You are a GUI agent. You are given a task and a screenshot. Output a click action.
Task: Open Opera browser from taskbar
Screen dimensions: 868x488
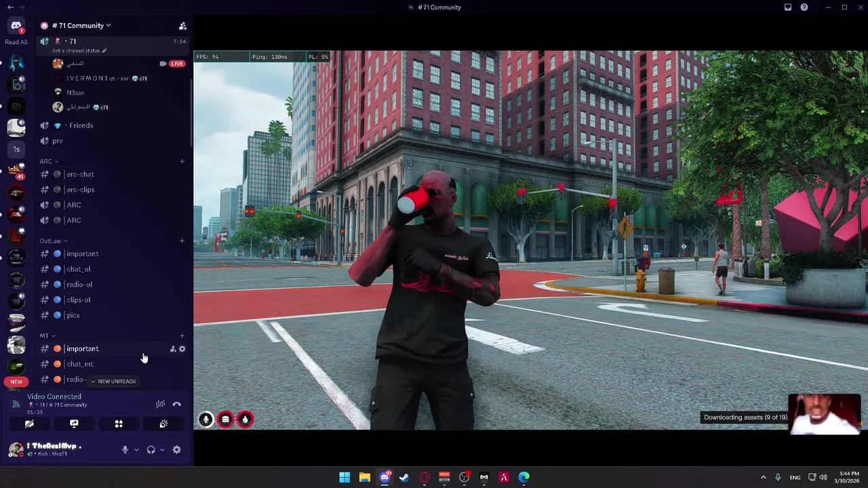(x=425, y=477)
